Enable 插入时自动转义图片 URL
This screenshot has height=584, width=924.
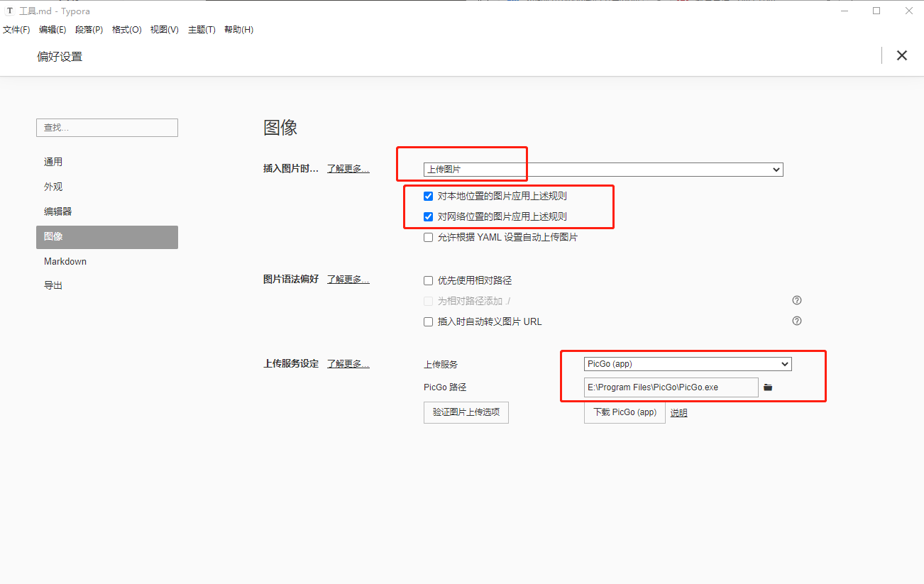point(428,321)
